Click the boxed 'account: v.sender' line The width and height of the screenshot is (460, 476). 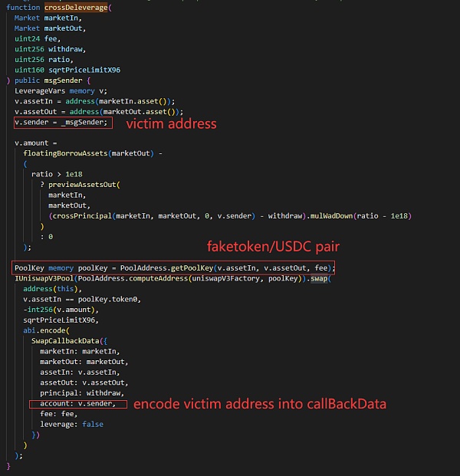click(x=78, y=404)
